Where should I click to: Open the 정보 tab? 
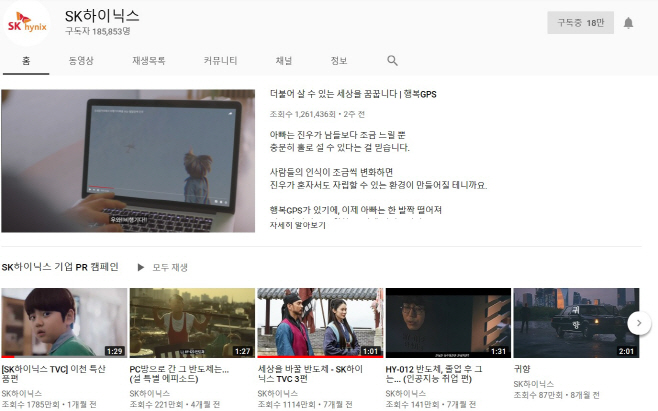[339, 61]
